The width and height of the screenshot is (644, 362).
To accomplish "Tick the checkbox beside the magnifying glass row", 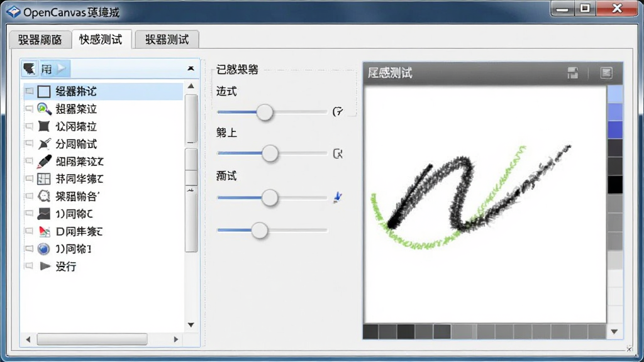I will pos(29,109).
